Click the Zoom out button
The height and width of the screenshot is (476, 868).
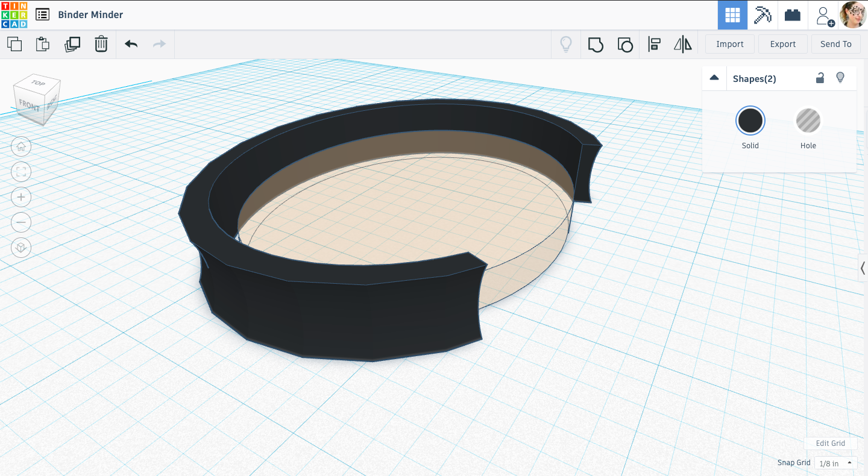click(x=21, y=222)
